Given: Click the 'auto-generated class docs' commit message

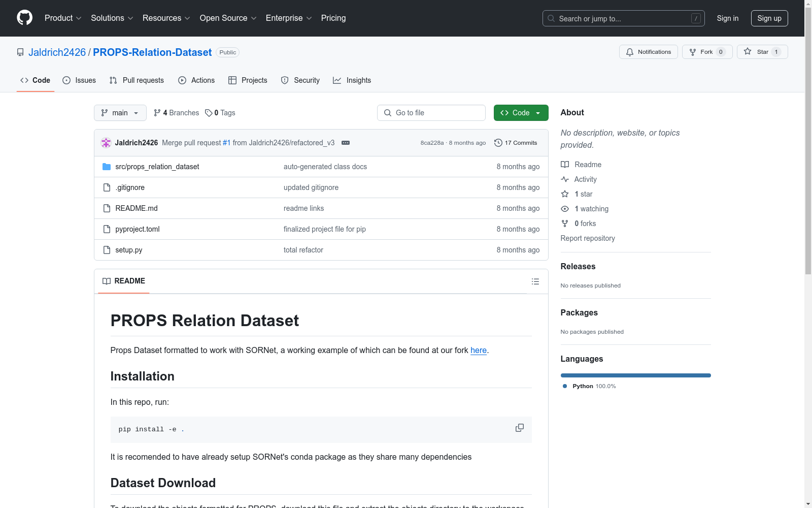Looking at the screenshot, I should pyautogui.click(x=325, y=167).
